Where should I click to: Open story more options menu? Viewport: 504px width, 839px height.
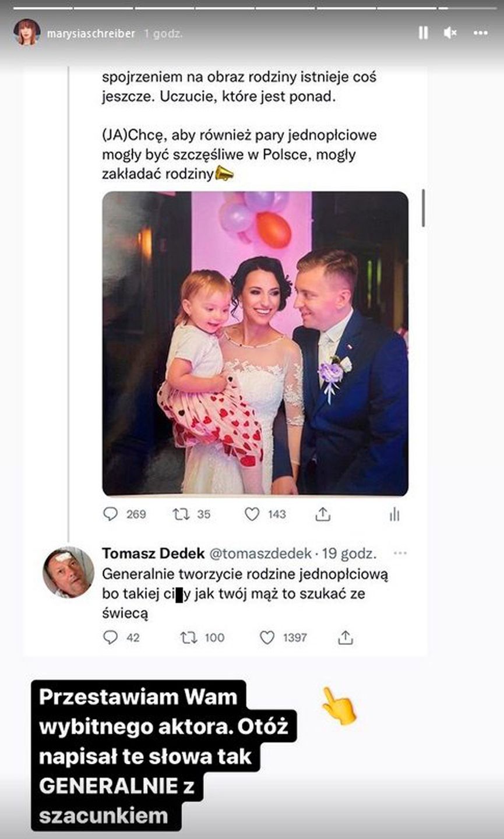481,33
